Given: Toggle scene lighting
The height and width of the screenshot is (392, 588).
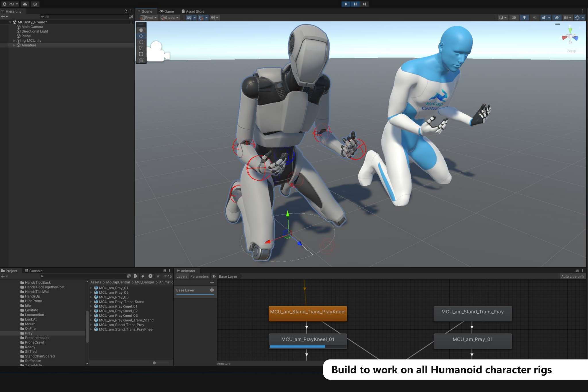Looking at the screenshot, I should 525,18.
